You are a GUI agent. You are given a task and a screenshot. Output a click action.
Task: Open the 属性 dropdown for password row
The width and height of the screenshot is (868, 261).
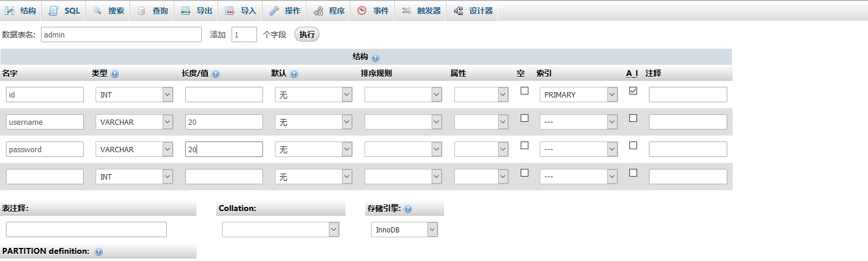point(481,149)
